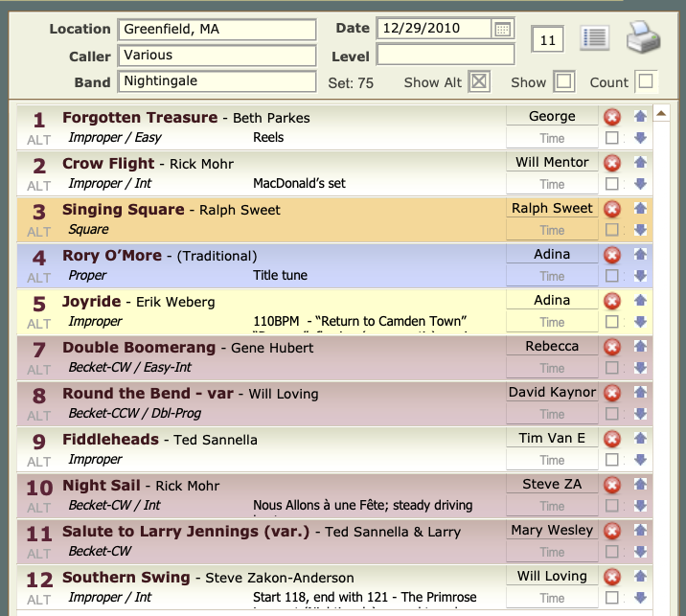Delete Forgotten Treasure with red X
Viewport: 686px width, 616px height.
pos(612,117)
